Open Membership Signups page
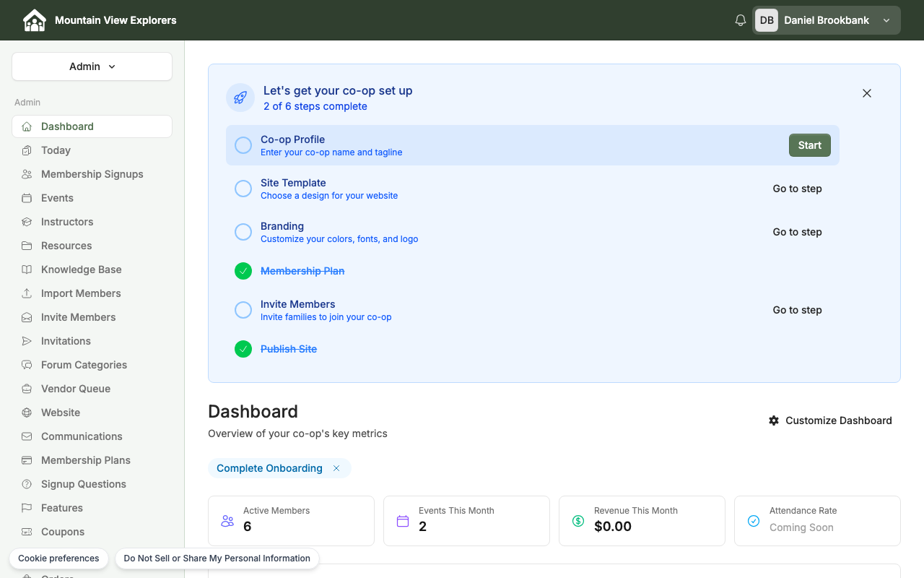 (x=92, y=174)
